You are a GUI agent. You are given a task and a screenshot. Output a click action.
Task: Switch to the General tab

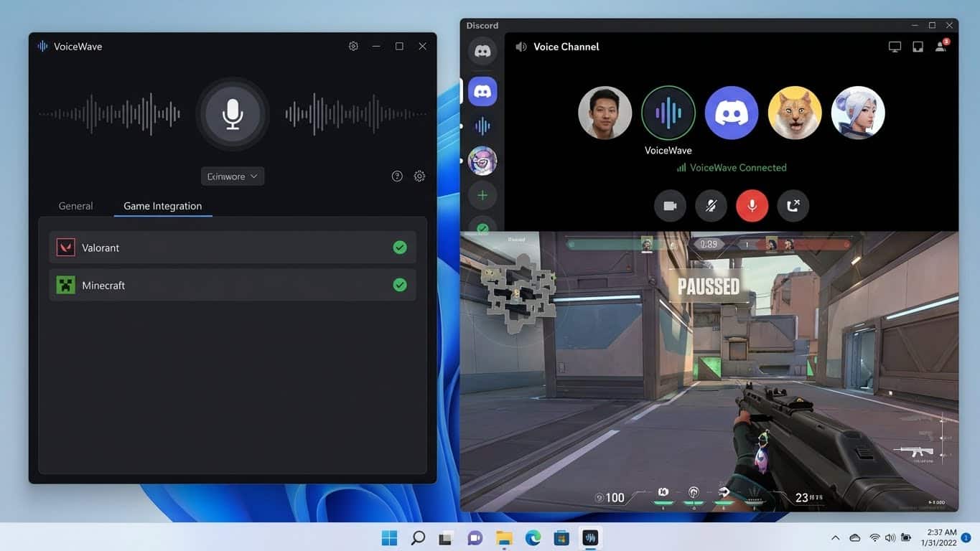click(x=75, y=206)
